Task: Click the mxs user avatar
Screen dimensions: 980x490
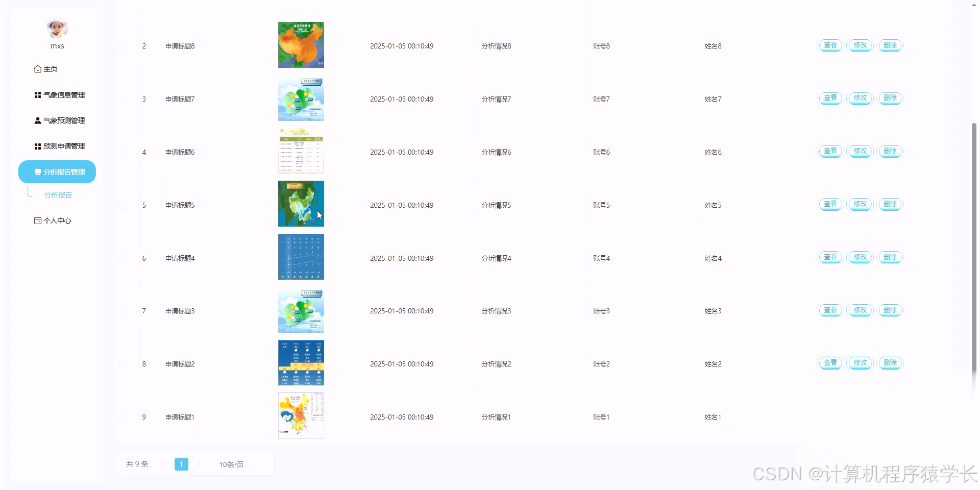Action: pyautogui.click(x=57, y=28)
